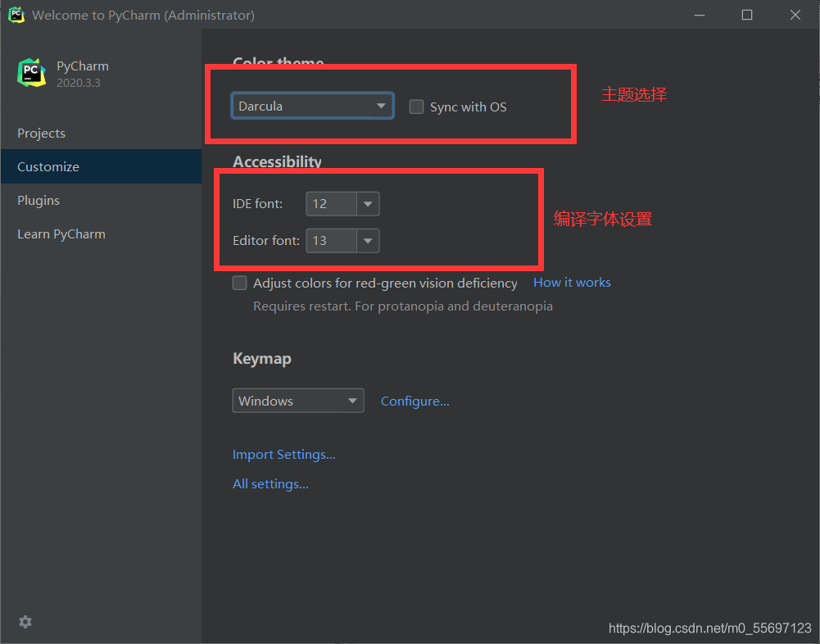Viewport: 820px width, 644px height.
Task: Open the Darcula color theme dropdown
Action: 313,107
